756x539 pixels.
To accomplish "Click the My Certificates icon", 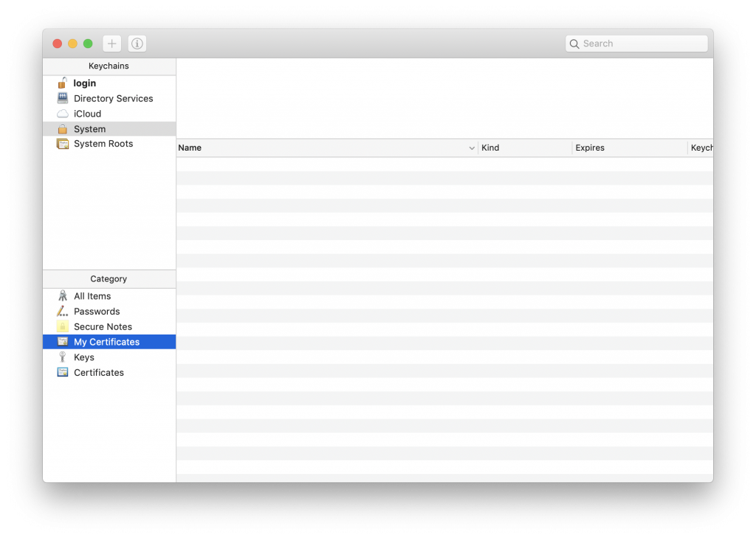I will pos(63,342).
